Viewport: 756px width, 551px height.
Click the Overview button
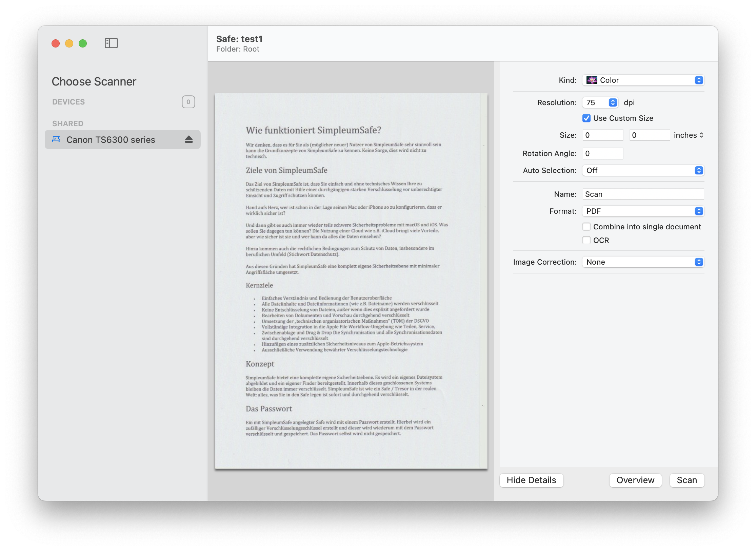(x=635, y=480)
